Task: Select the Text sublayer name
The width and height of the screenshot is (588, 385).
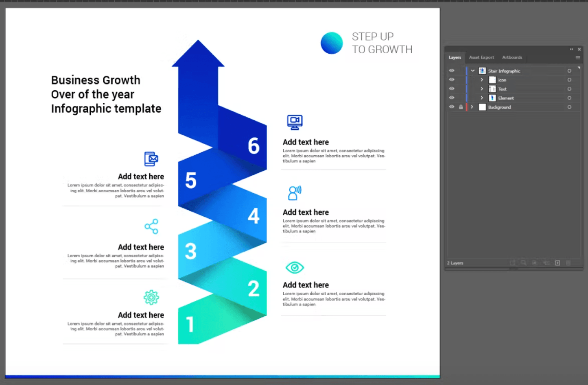Action: coord(503,89)
